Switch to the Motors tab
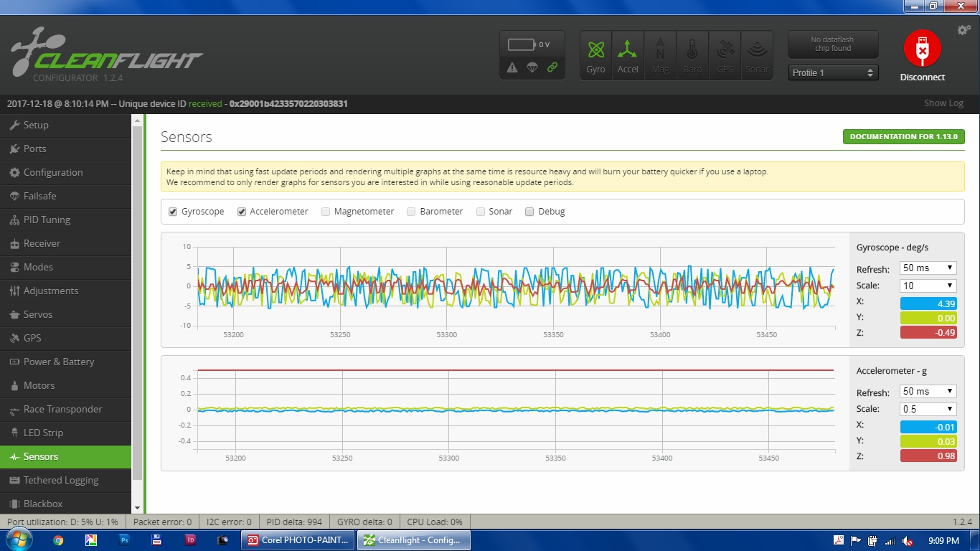This screenshot has height=551, width=980. [x=39, y=385]
